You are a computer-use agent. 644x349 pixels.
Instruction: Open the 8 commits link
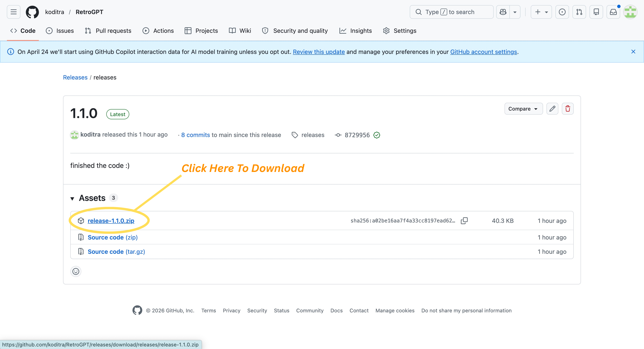point(195,135)
